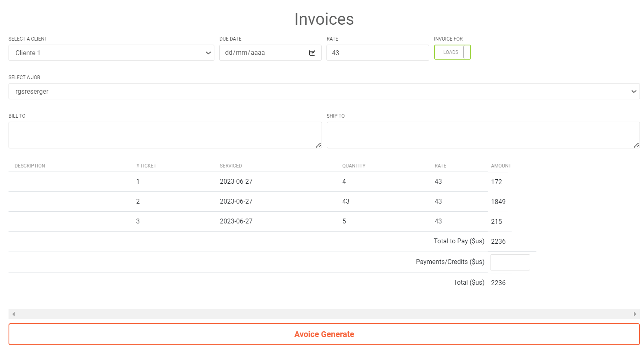Click the horizontal scrollbar left arrow
This screenshot has height=352, width=644.
13,314
